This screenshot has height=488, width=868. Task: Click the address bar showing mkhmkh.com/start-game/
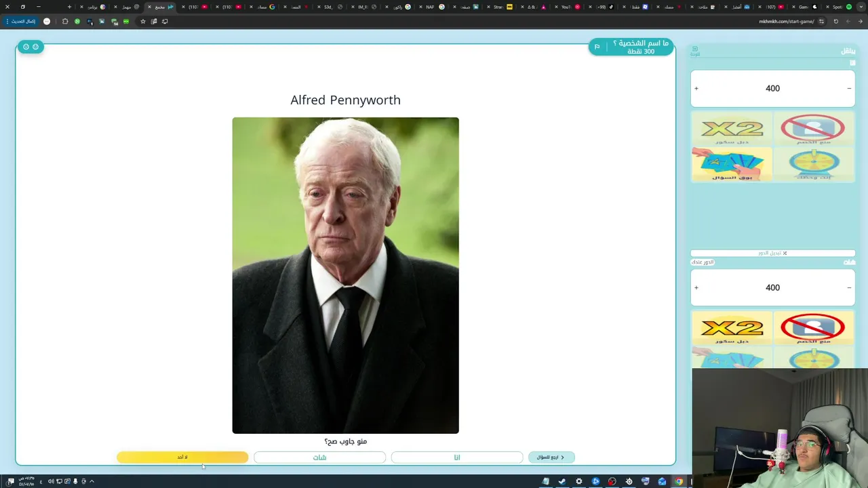click(x=786, y=21)
